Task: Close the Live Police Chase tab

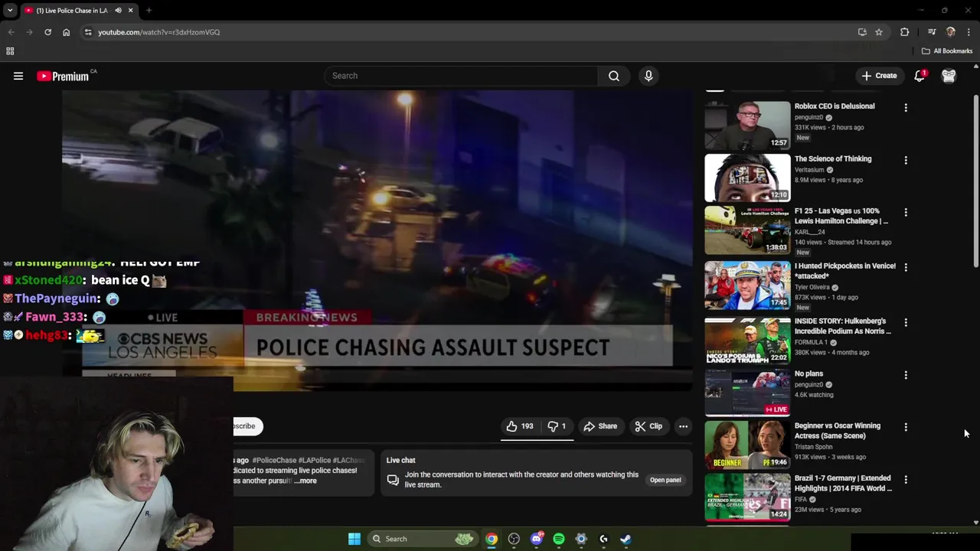Action: pos(130,11)
